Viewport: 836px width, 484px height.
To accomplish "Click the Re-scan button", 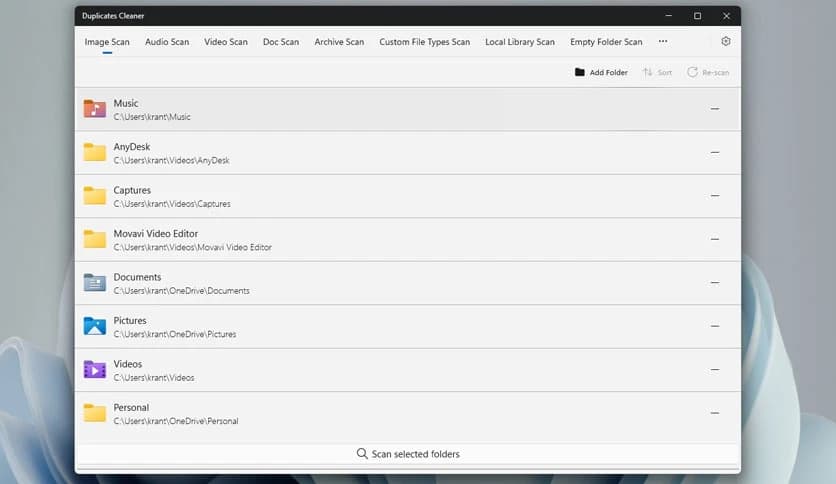I will pos(708,72).
